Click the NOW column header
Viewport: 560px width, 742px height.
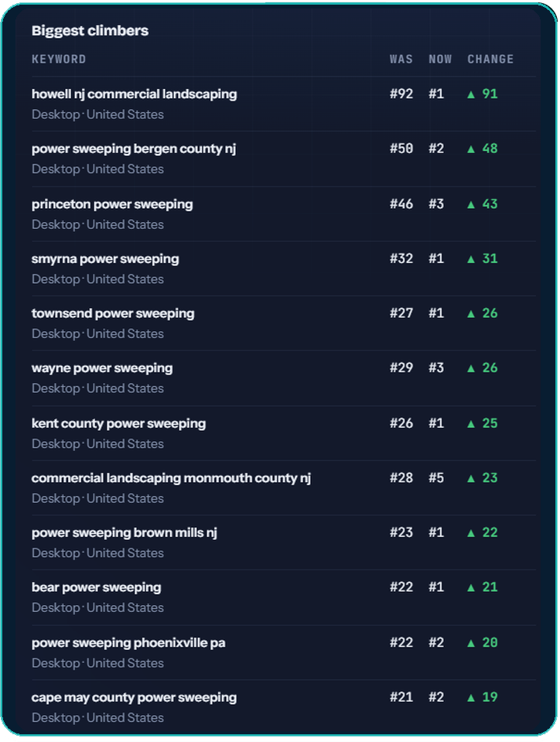point(440,59)
